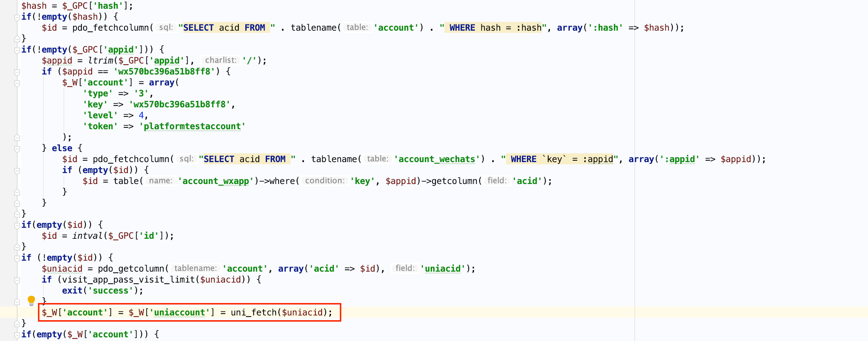
Task: Click the yellow lightbulb quick-fix icon
Action: click(31, 300)
